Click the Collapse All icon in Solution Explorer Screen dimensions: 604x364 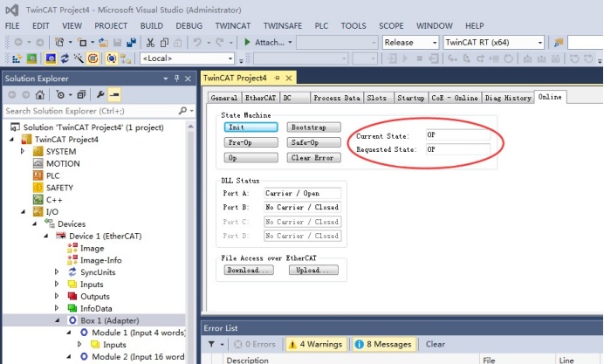(81, 95)
